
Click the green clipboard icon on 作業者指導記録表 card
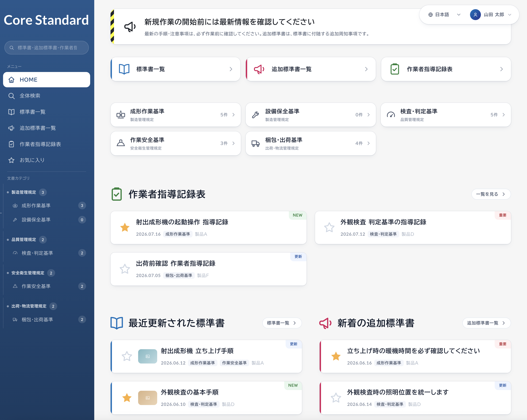(x=395, y=69)
